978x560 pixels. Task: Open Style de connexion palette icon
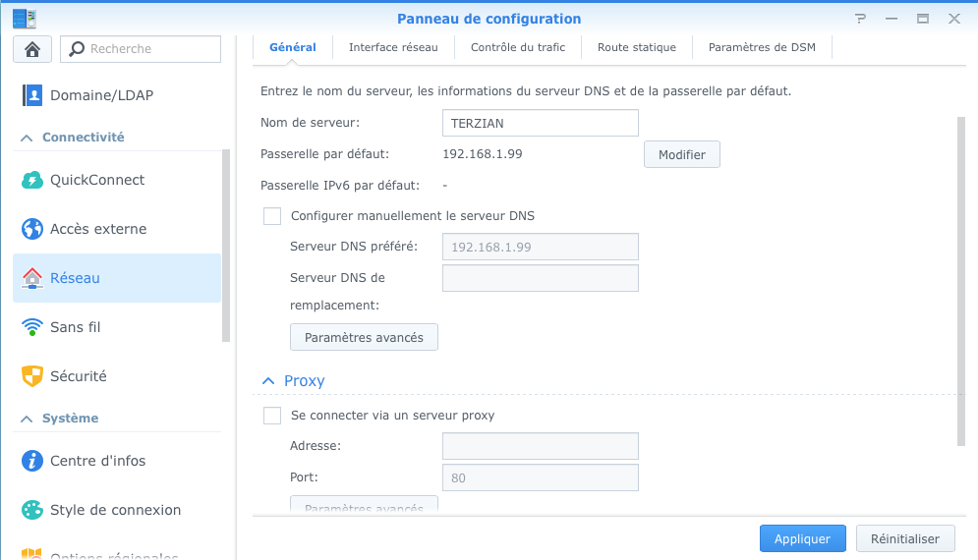(33, 510)
